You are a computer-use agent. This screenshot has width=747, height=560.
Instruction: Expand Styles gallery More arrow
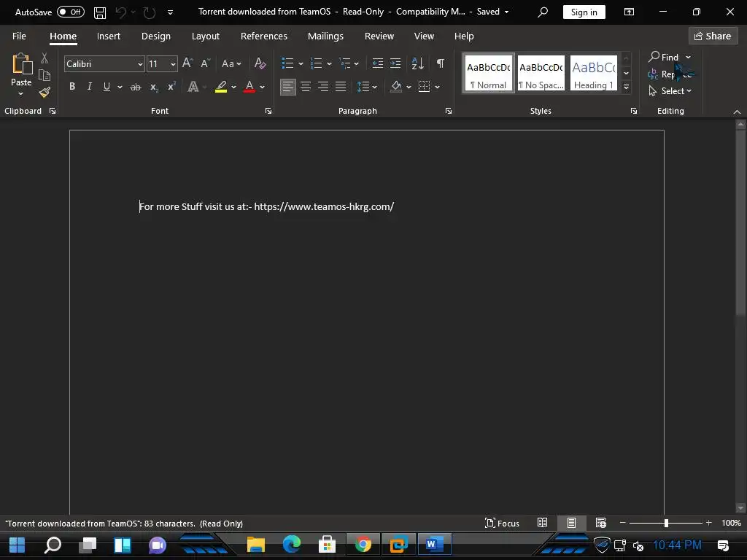pos(627,87)
